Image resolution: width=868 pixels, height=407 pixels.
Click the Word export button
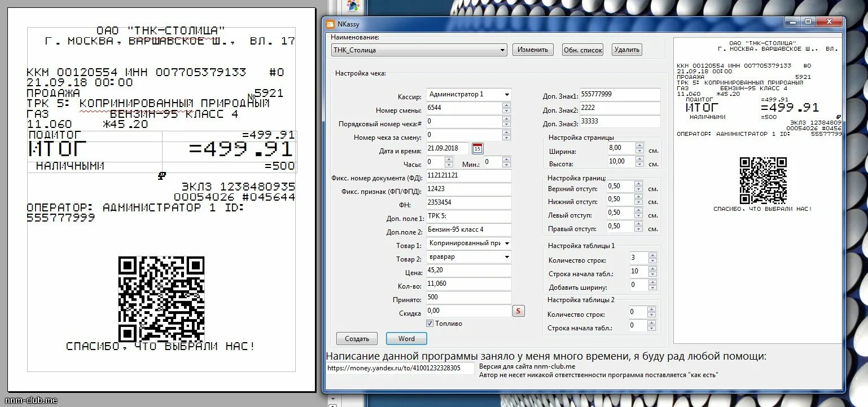click(x=406, y=339)
